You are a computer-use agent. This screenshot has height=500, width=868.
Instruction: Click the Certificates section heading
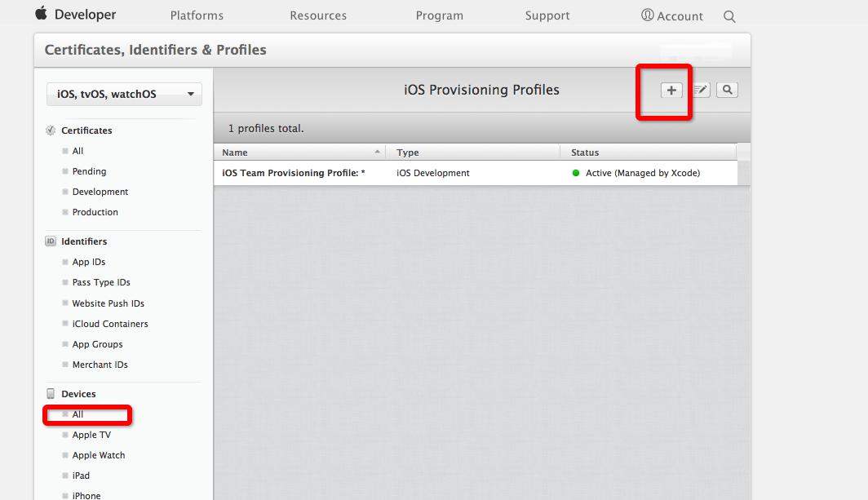coord(86,131)
